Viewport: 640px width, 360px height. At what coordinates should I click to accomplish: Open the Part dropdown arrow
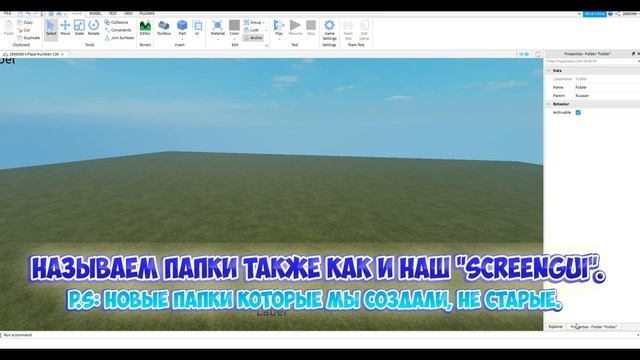(182, 40)
